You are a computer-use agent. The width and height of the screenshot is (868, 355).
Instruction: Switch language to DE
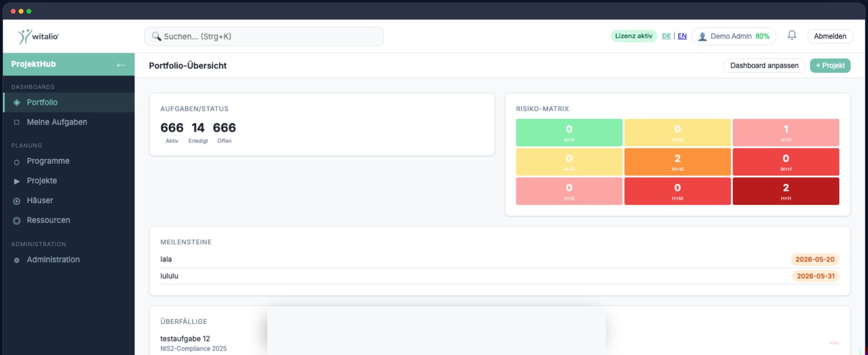tap(666, 36)
